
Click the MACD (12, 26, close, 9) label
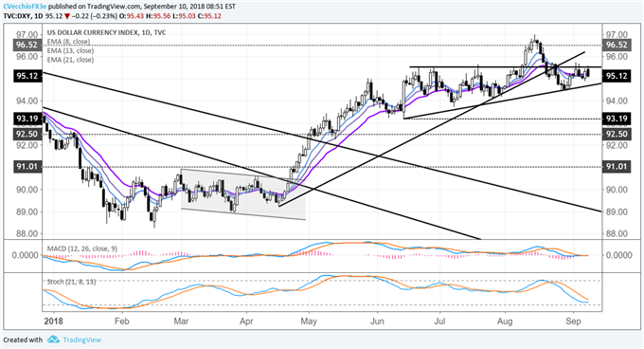coord(82,248)
